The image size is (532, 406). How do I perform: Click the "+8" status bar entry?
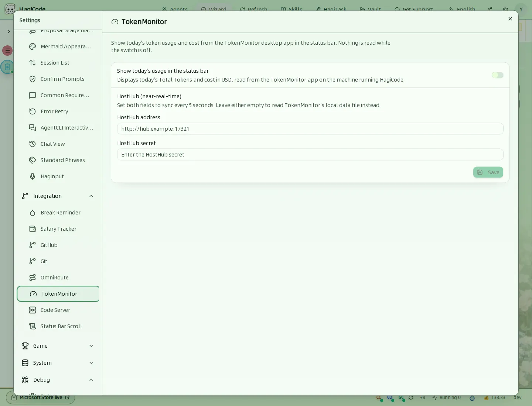[x=422, y=398]
